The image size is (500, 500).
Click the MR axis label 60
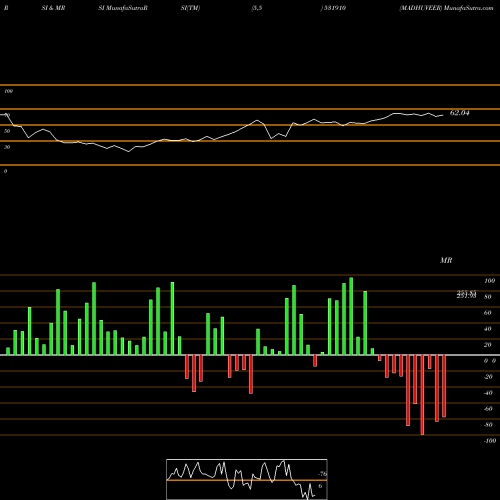click(x=488, y=313)
